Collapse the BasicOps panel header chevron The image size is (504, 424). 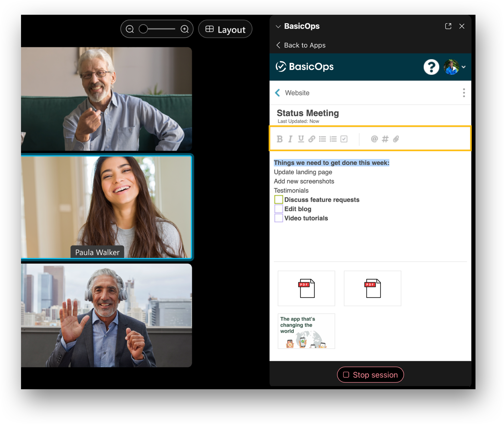click(278, 26)
